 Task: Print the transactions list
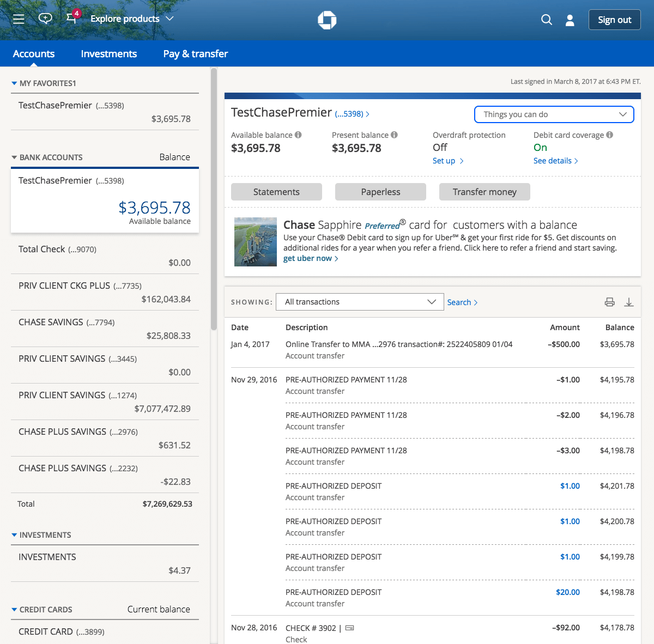coord(610,302)
